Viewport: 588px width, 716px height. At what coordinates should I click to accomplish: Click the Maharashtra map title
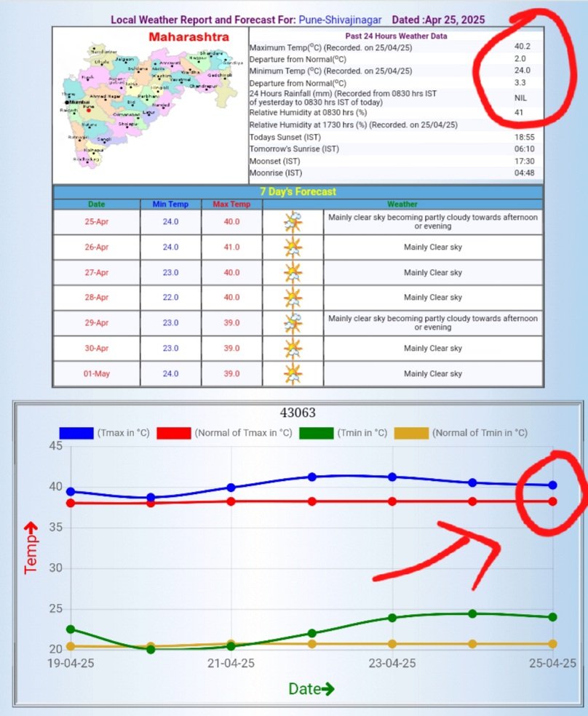pyautogui.click(x=188, y=37)
